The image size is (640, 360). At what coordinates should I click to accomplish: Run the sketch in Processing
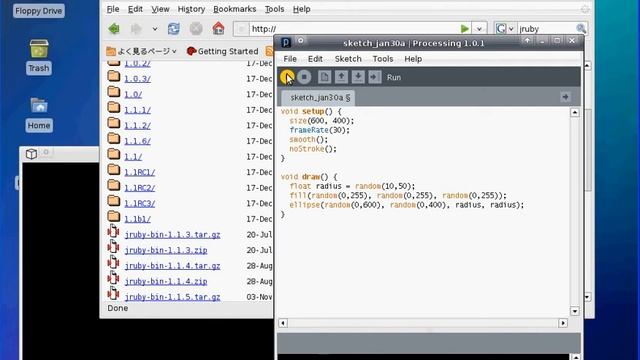click(287, 77)
